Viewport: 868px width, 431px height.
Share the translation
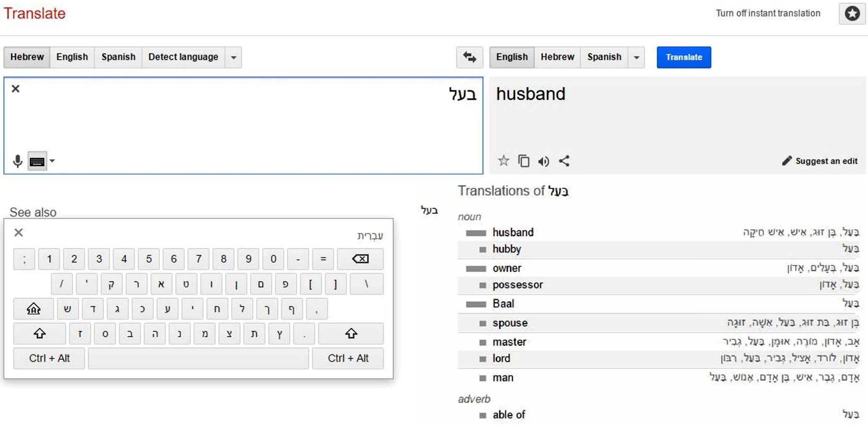(564, 161)
